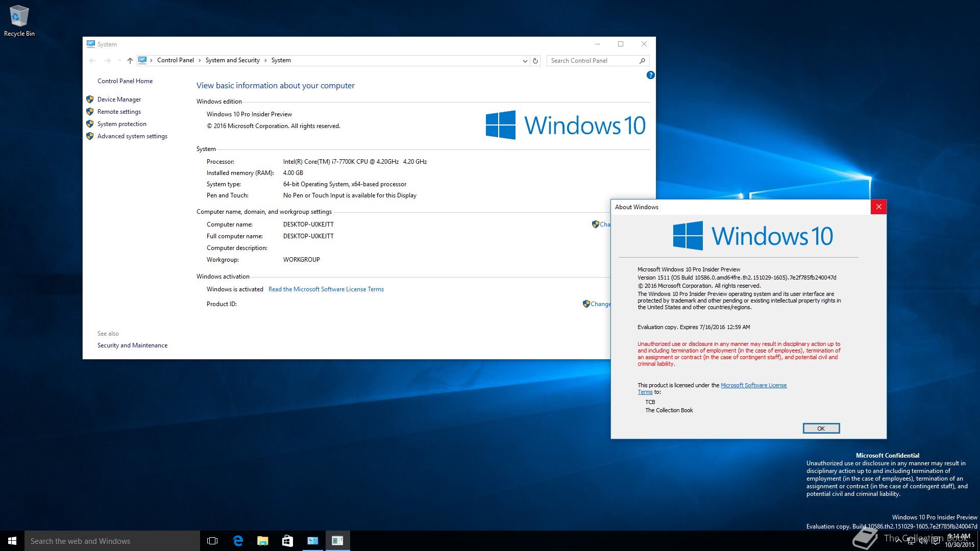Expand chevron after System and Security breadcrumb

265,60
